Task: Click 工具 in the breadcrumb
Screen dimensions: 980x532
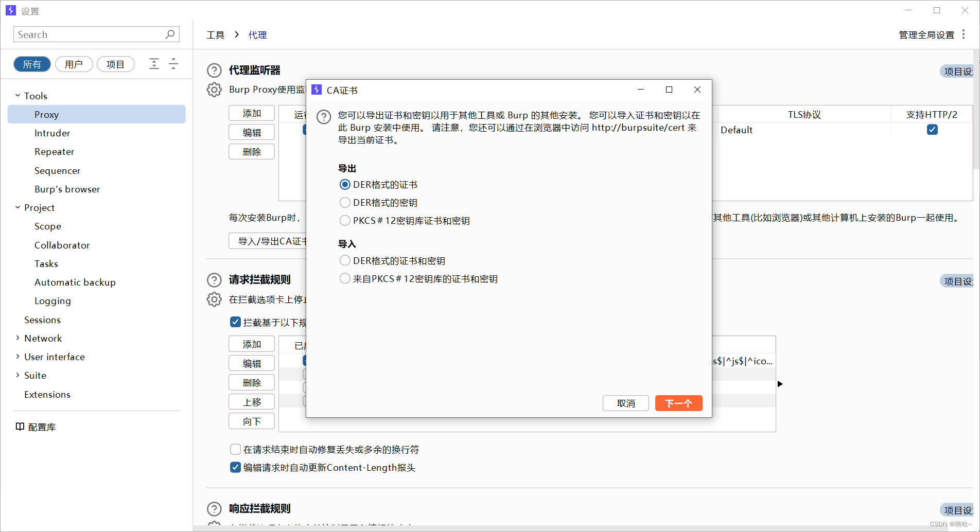Action: tap(215, 35)
